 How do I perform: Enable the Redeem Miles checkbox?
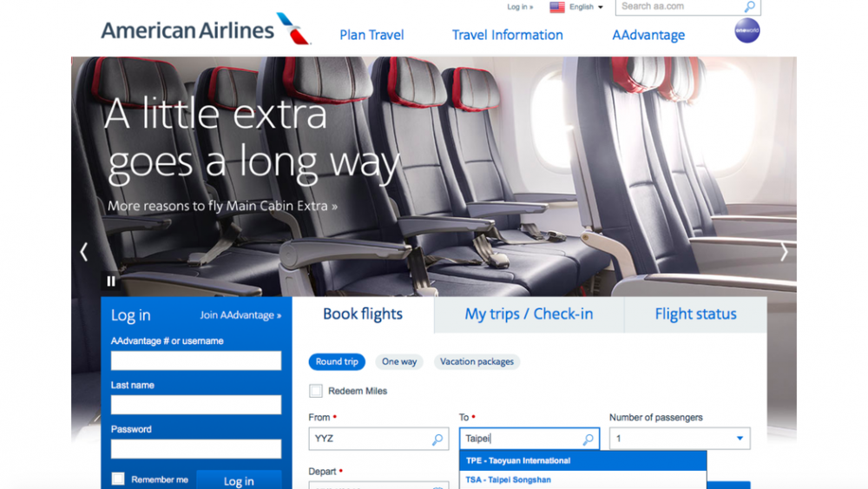pos(316,391)
